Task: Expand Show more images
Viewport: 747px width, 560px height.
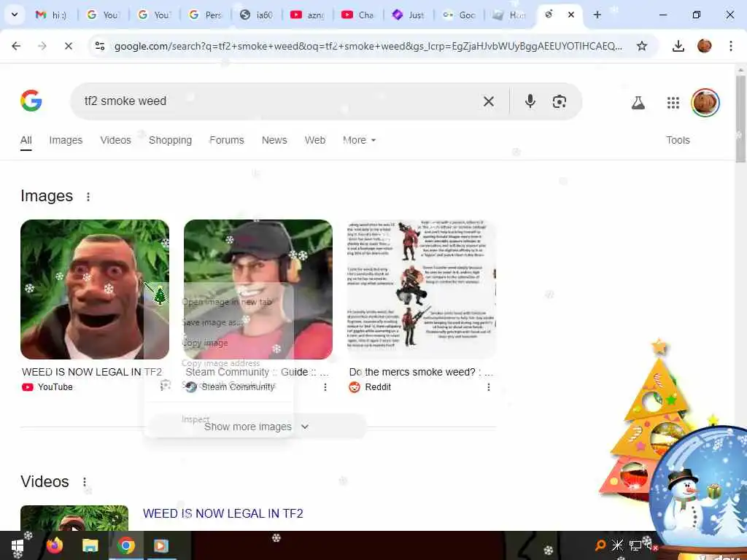Action: (257, 427)
